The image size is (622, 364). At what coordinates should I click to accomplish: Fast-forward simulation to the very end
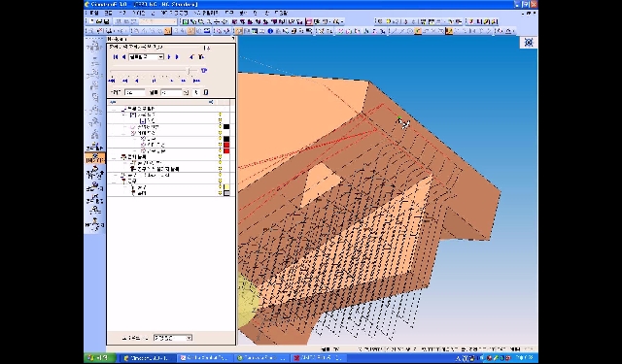click(196, 81)
